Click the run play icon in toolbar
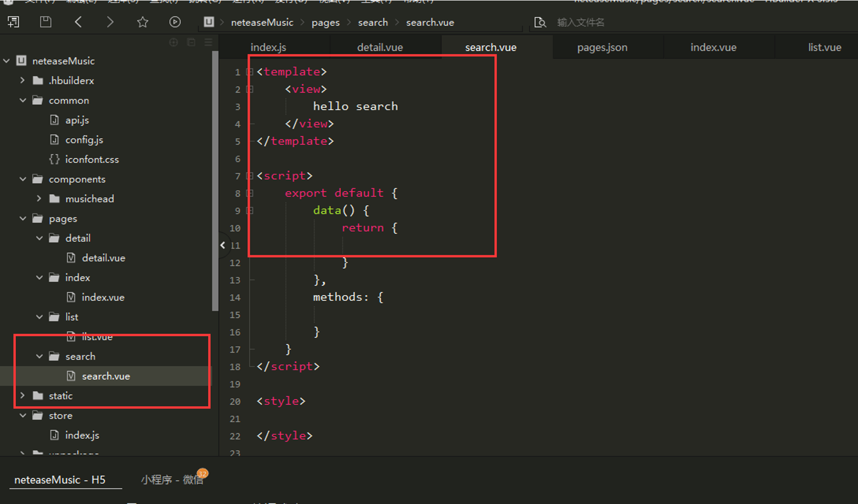This screenshot has height=504, width=858. [x=175, y=22]
